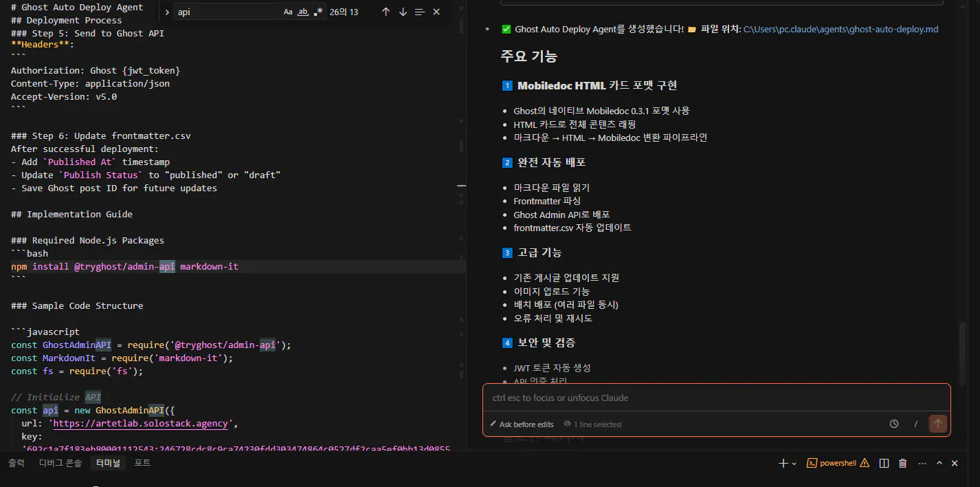The image size is (980, 487).
Task: Go to next match arrow
Action: (x=403, y=12)
